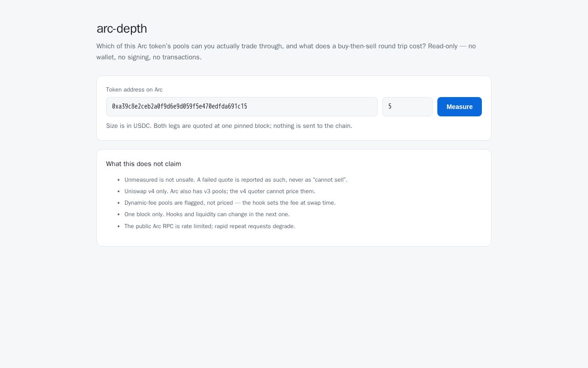Click the intro paragraph about round trip cost
588x368 pixels.
pyautogui.click(x=286, y=52)
